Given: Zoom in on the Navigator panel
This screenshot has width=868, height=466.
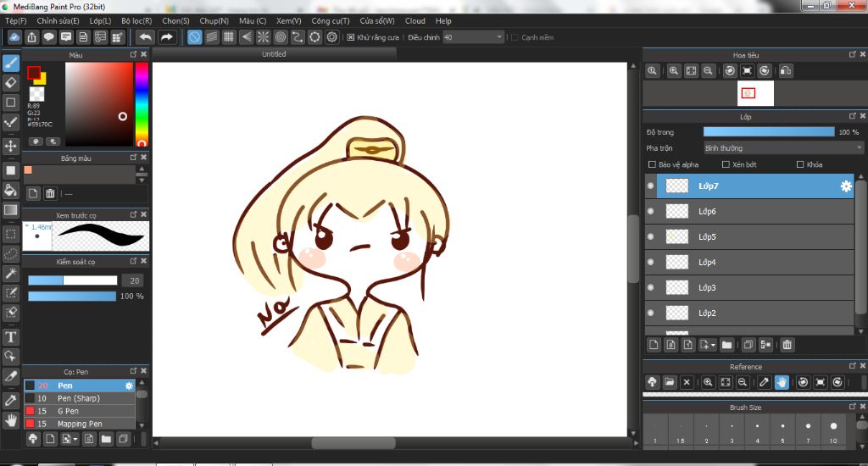Looking at the screenshot, I should coord(674,71).
